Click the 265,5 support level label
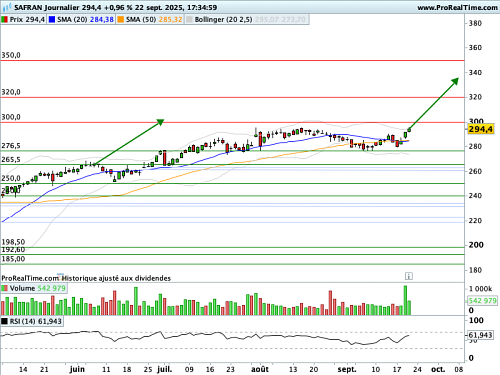The image size is (500, 375). click(11, 160)
